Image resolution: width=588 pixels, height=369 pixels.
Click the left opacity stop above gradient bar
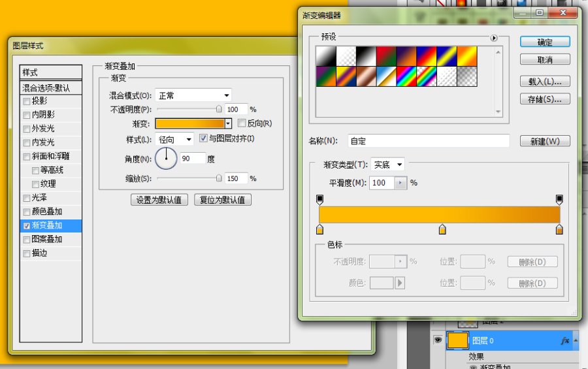(x=319, y=199)
